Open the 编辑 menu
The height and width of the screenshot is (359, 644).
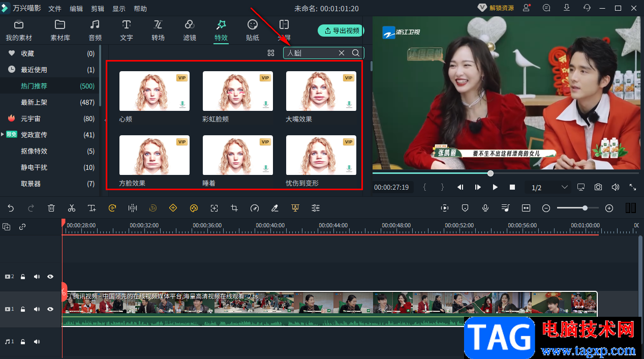tap(76, 9)
